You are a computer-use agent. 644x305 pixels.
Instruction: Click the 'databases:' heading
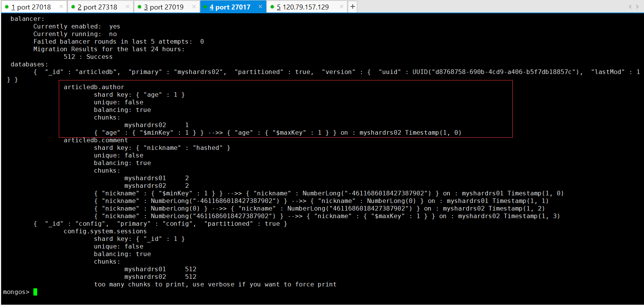pos(29,64)
